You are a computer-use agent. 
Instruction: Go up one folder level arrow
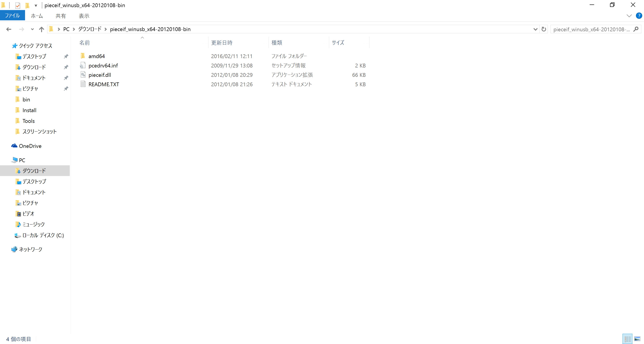tap(42, 29)
